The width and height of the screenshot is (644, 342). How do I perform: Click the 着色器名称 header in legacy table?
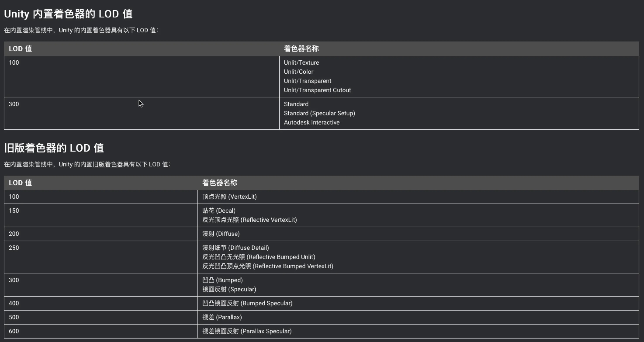[220, 183]
